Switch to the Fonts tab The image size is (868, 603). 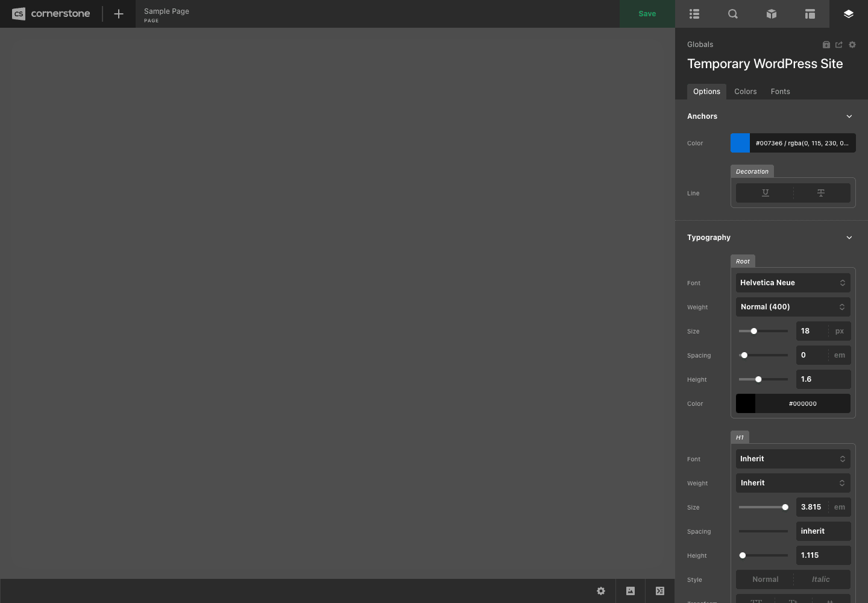coord(781,92)
